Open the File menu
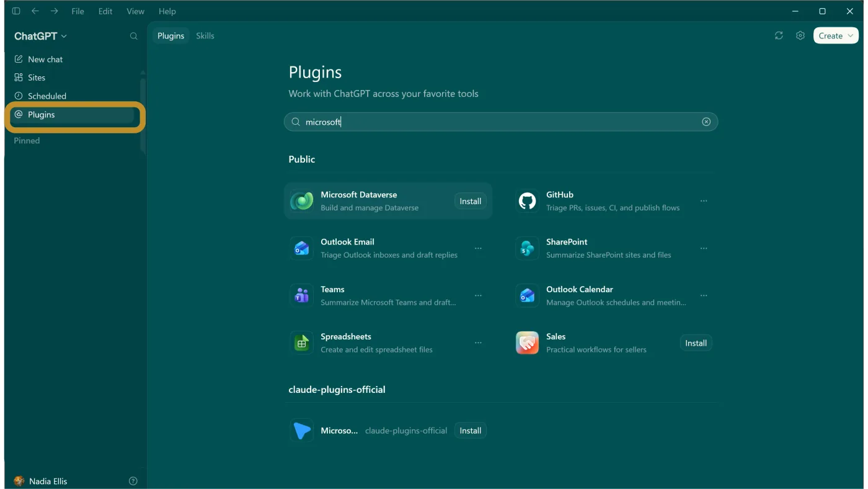This screenshot has height=489, width=868. 77,11
